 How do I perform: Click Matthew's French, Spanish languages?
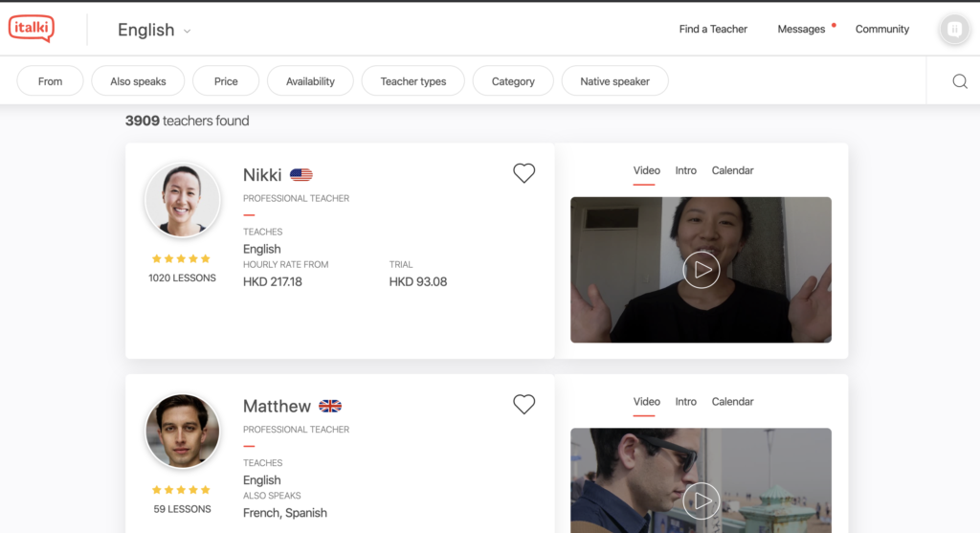[x=285, y=513]
